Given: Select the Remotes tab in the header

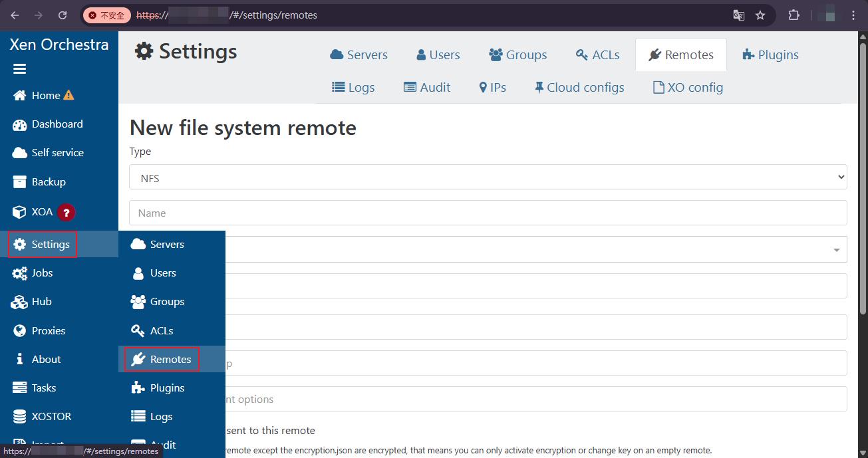Looking at the screenshot, I should pyautogui.click(x=680, y=55).
